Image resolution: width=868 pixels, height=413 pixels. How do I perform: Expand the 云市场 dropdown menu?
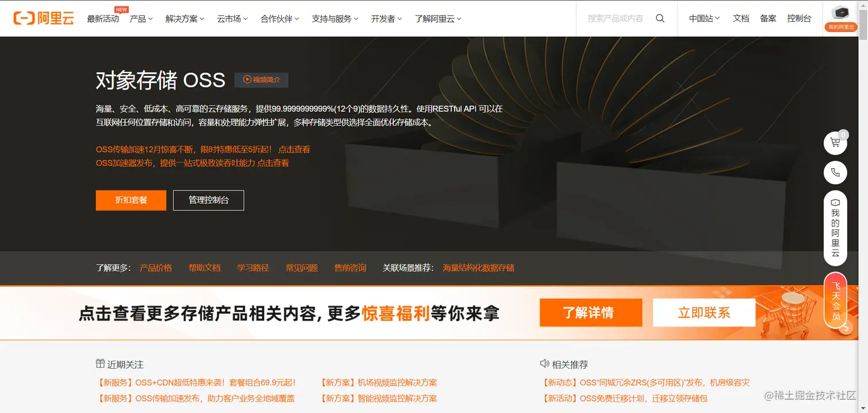tap(232, 18)
